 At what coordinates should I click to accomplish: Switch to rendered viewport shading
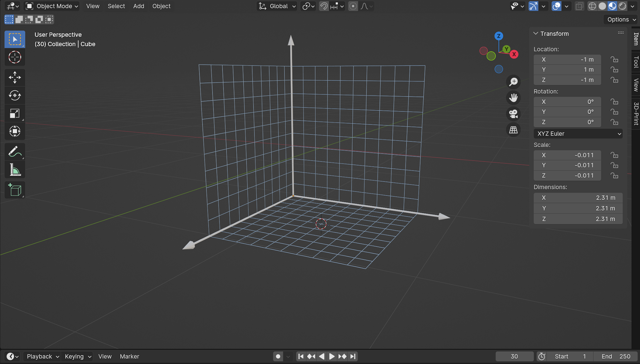tap(622, 6)
